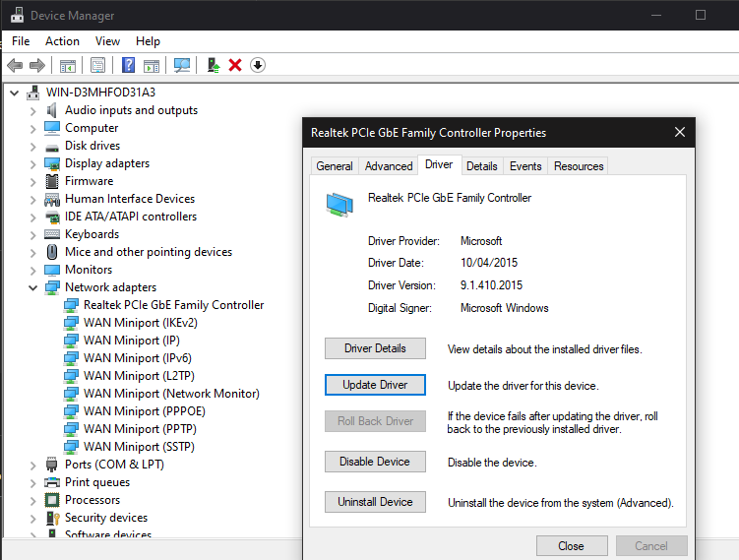Click the Disable device down-arrow icon
The height and width of the screenshot is (560, 739).
pyautogui.click(x=258, y=65)
